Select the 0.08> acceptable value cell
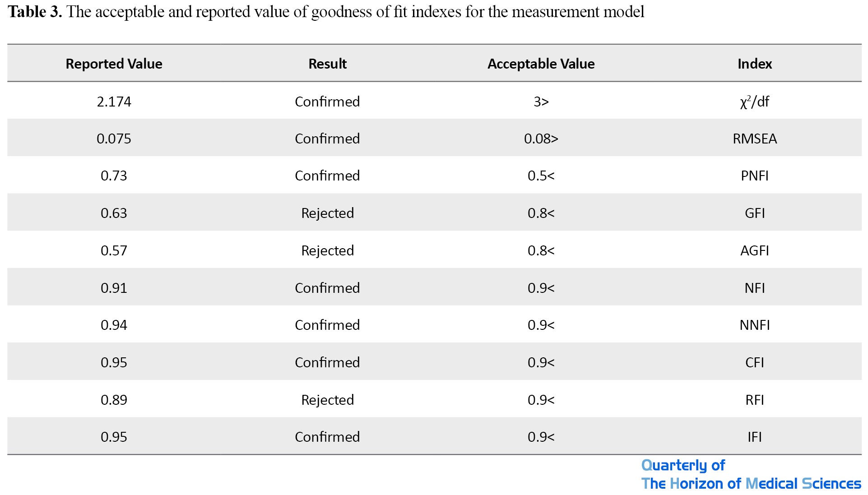Screen dimensions: 868x495 click(x=541, y=139)
